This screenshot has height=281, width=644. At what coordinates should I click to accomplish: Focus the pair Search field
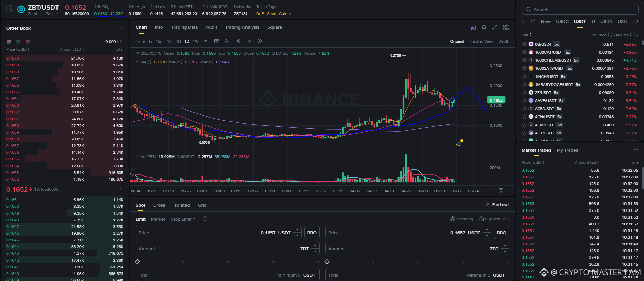(x=580, y=10)
